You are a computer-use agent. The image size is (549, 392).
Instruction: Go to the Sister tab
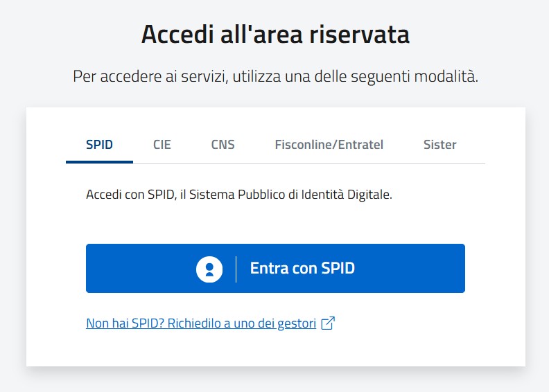point(439,145)
